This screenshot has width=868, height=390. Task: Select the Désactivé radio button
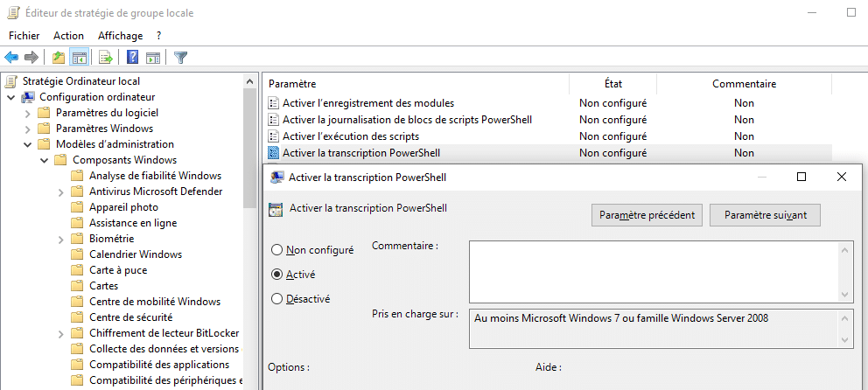(277, 298)
